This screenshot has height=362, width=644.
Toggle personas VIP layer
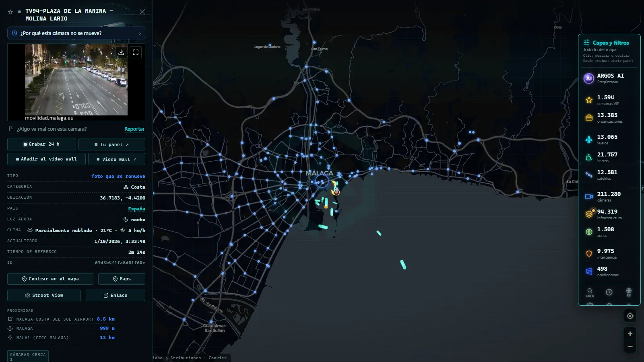tap(609, 100)
